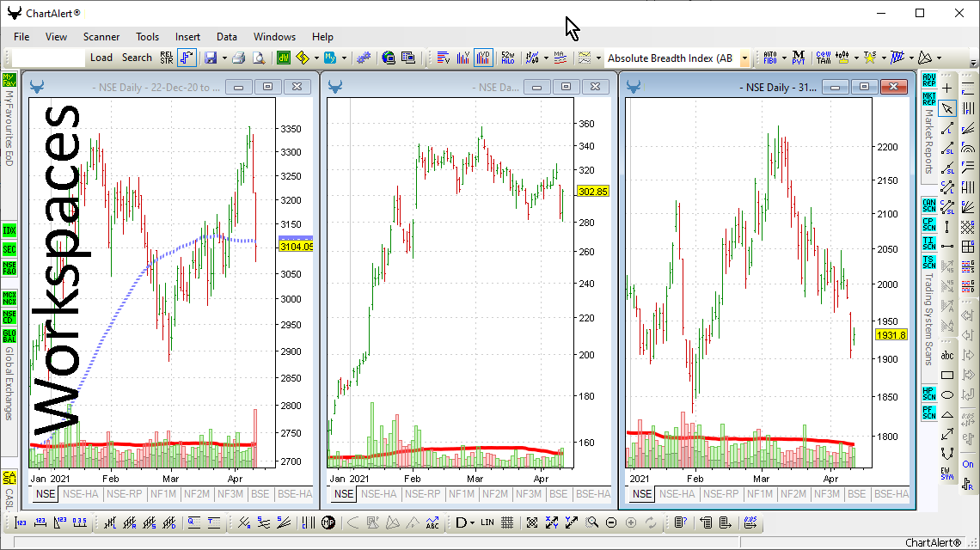Open the HP SCN scanner
980x550 pixels.
[928, 393]
